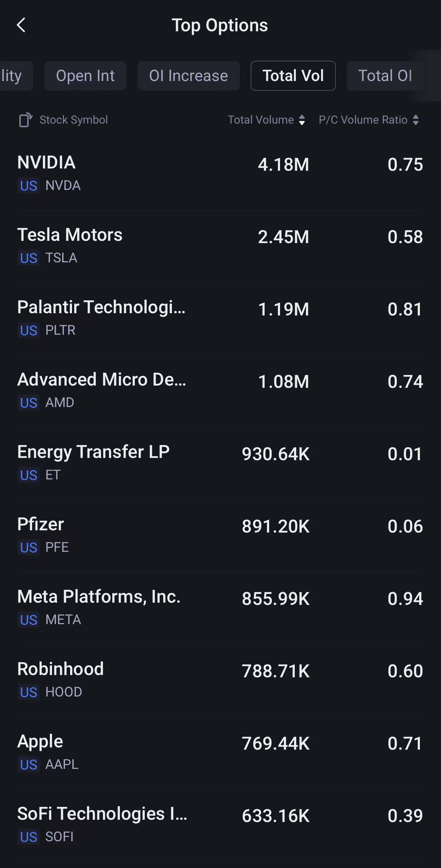Select the Robinhood HOOD row
The height and width of the screenshot is (868, 441).
coord(220,680)
